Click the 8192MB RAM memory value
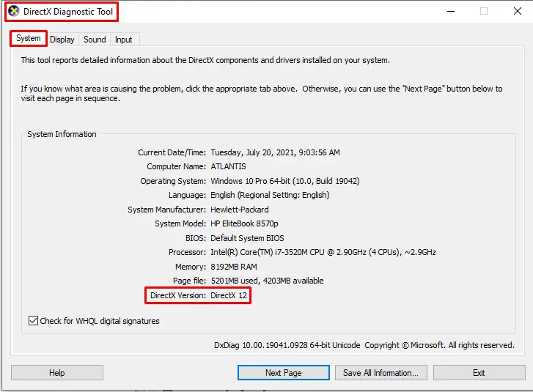The height and width of the screenshot is (392, 533). click(234, 267)
